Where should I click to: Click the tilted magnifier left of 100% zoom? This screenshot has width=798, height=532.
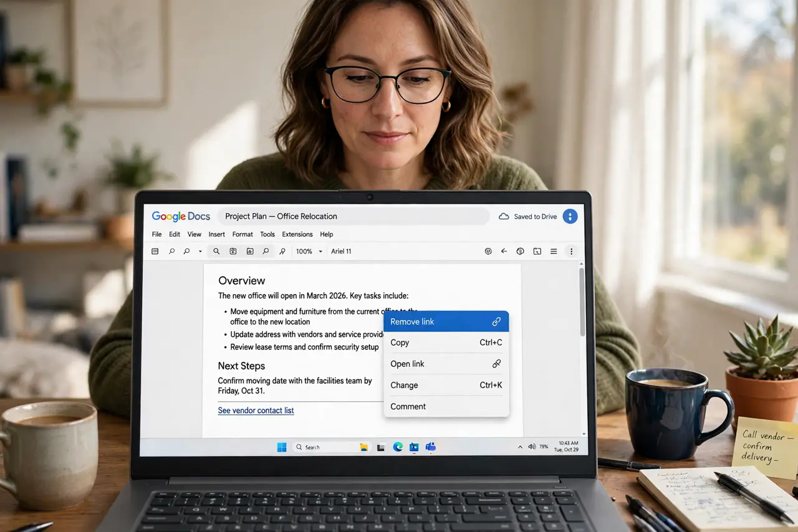click(x=282, y=251)
